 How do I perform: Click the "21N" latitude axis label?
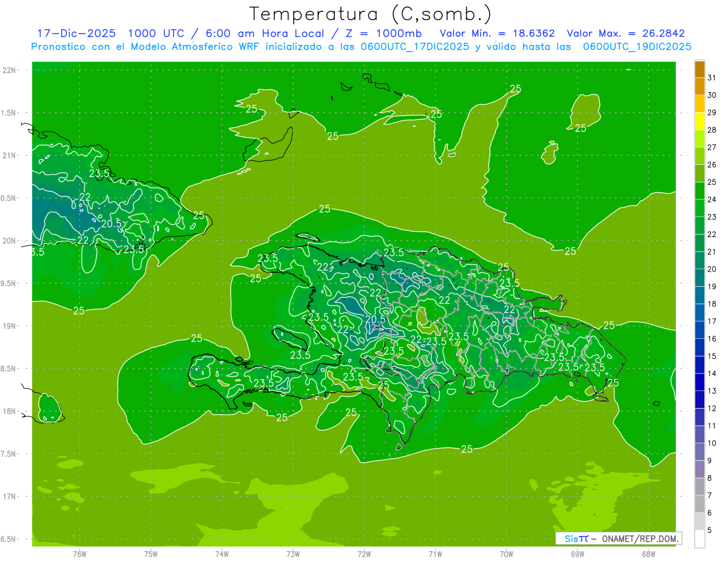tap(10, 155)
